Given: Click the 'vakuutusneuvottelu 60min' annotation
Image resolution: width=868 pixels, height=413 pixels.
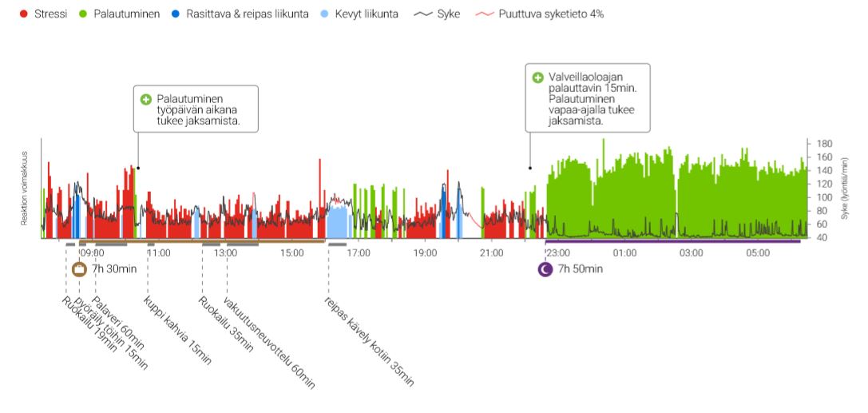Looking at the screenshot, I should pyautogui.click(x=270, y=344).
